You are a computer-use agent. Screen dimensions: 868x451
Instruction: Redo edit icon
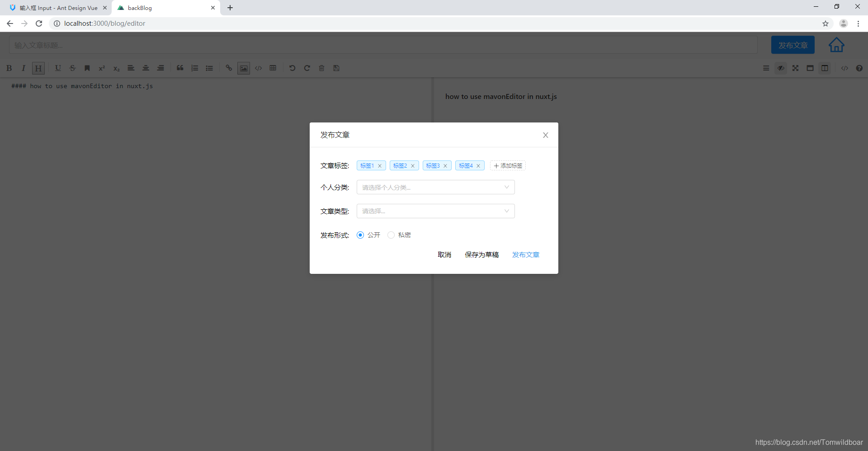coord(307,68)
